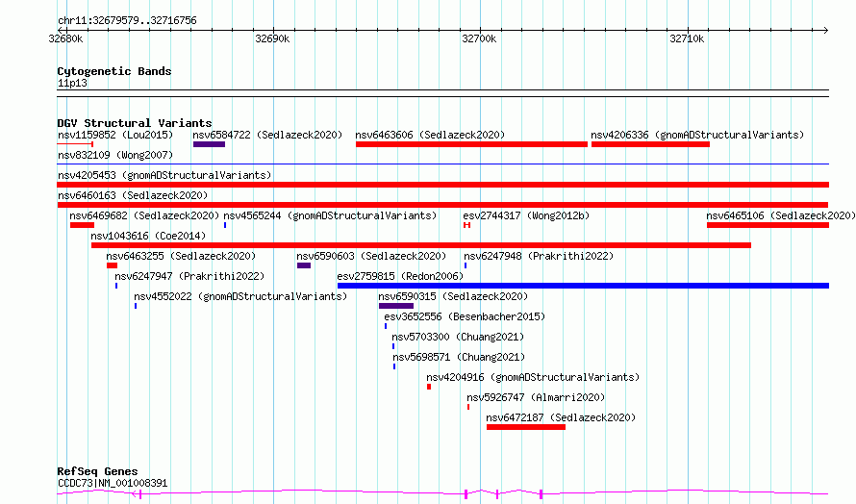Open the DGV Structural Variants track title
Viewport: 856px width, 504px height.
pos(135,123)
